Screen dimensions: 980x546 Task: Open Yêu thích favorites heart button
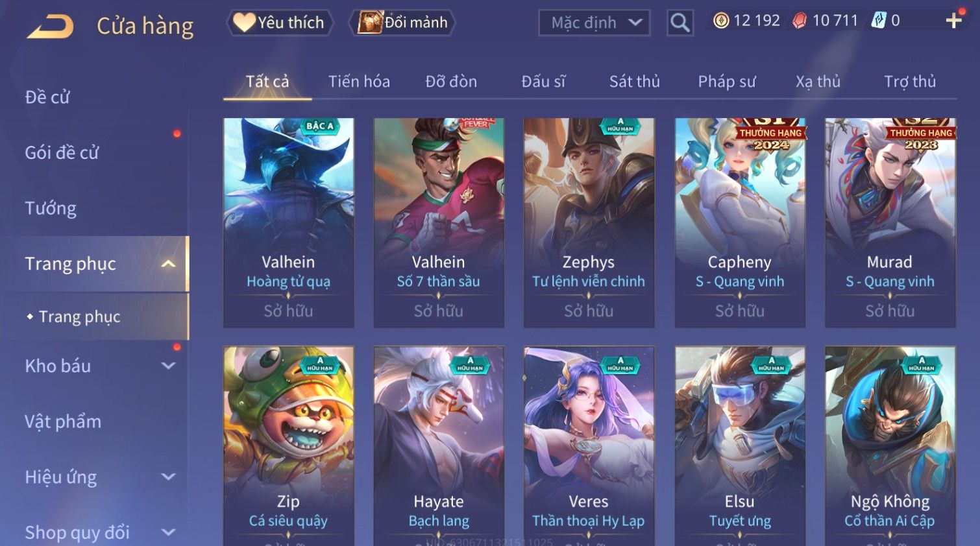(x=280, y=23)
